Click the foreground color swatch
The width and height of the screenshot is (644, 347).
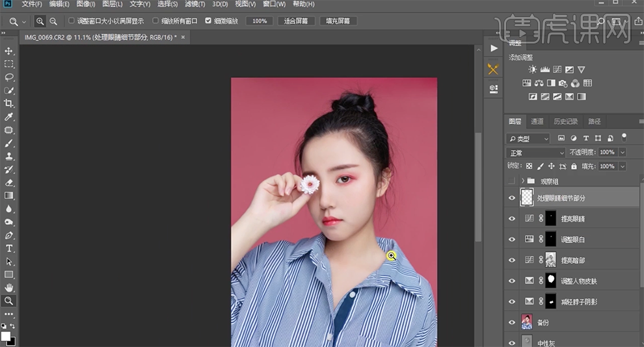click(6, 336)
